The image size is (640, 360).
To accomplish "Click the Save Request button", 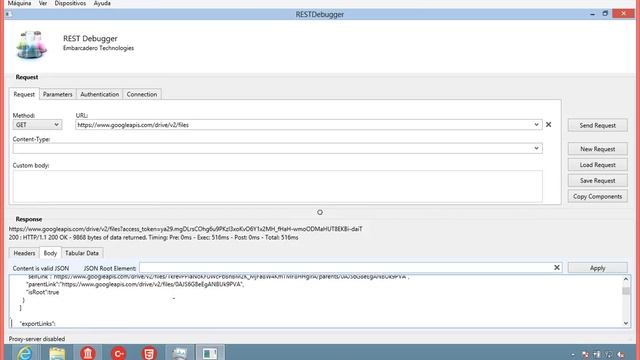I will tap(598, 180).
